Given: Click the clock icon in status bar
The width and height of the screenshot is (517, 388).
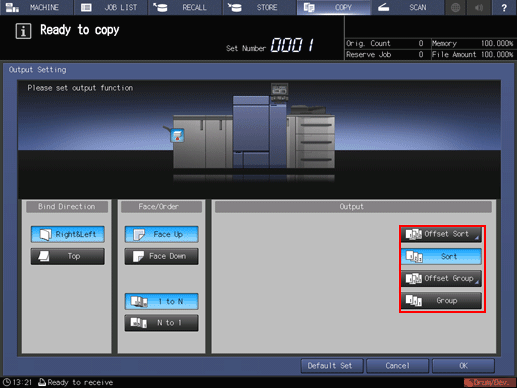Looking at the screenshot, I should 7,382.
